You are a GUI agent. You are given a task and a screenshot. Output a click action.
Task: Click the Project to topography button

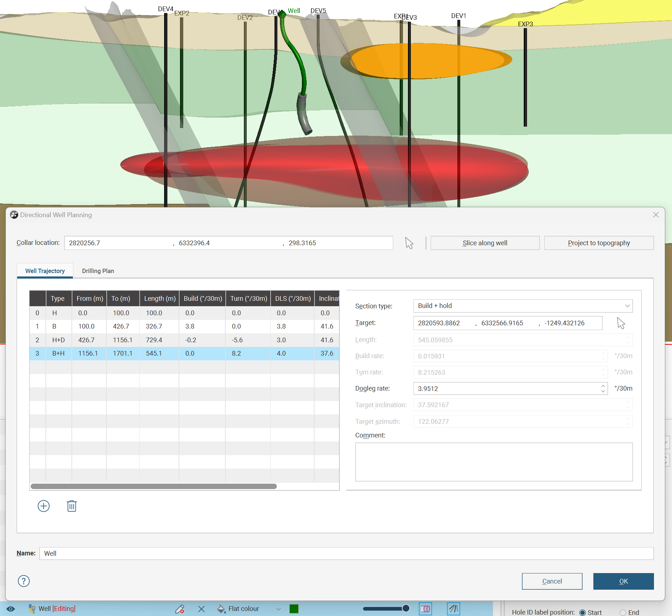(x=598, y=243)
